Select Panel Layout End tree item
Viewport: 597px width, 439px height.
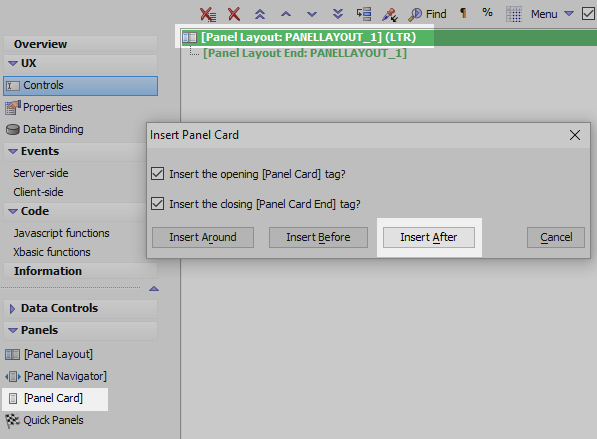(305, 53)
